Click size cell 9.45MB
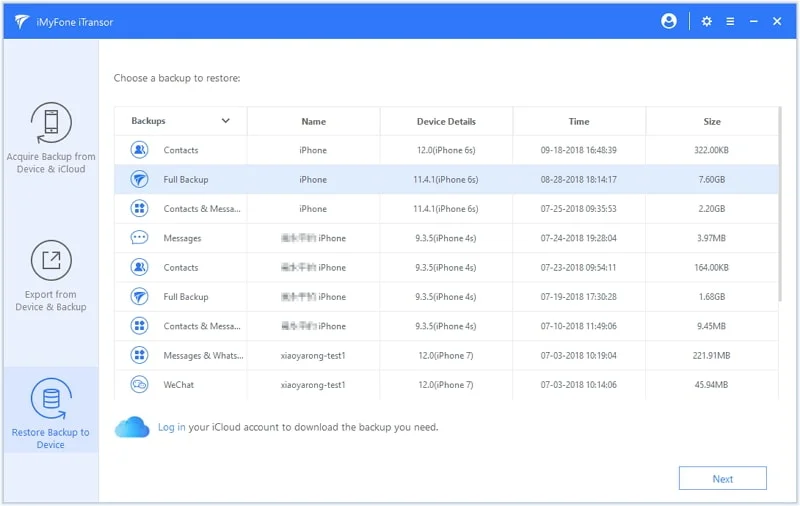This screenshot has width=800, height=506. point(711,326)
